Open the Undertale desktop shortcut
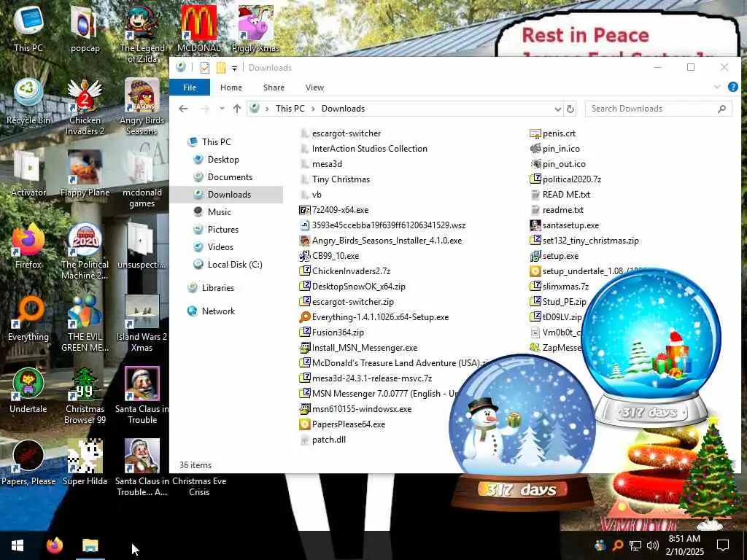 [28, 391]
